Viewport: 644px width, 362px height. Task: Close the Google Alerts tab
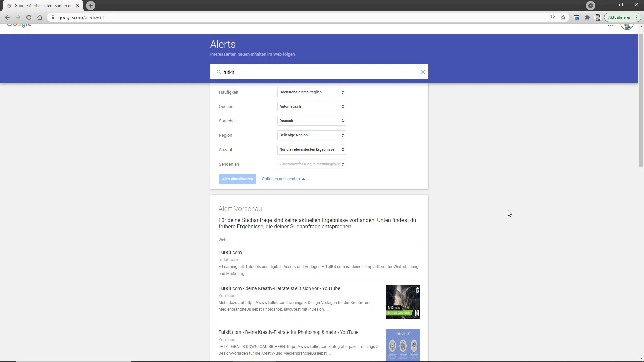pos(78,6)
